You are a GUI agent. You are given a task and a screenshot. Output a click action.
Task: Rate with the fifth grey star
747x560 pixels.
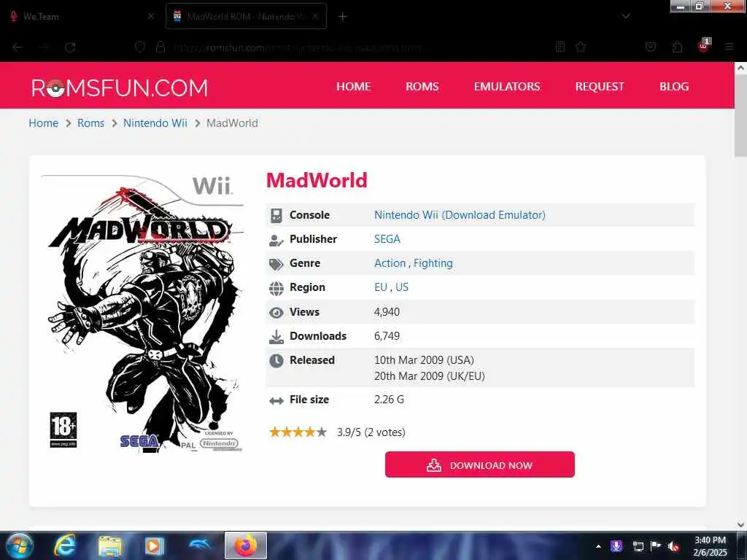pyautogui.click(x=322, y=432)
